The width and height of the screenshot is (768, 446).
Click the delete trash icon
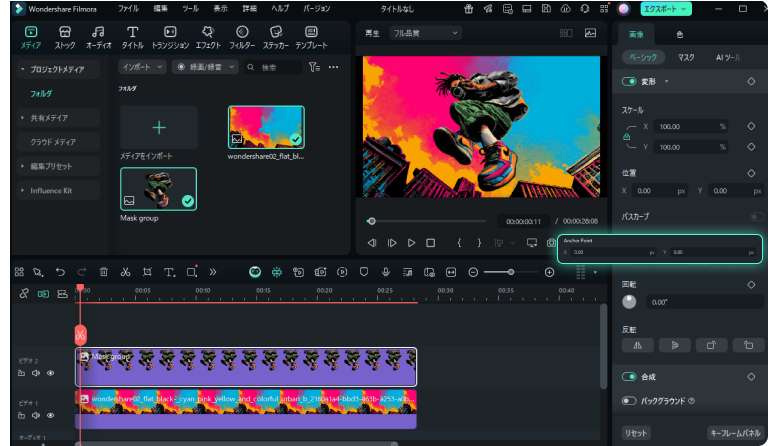pyautogui.click(x=103, y=272)
